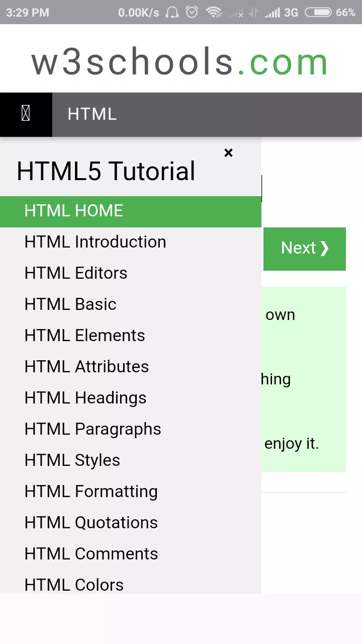This screenshot has height=644, width=362.
Task: Tap the alarm clock status icon
Action: (x=192, y=12)
